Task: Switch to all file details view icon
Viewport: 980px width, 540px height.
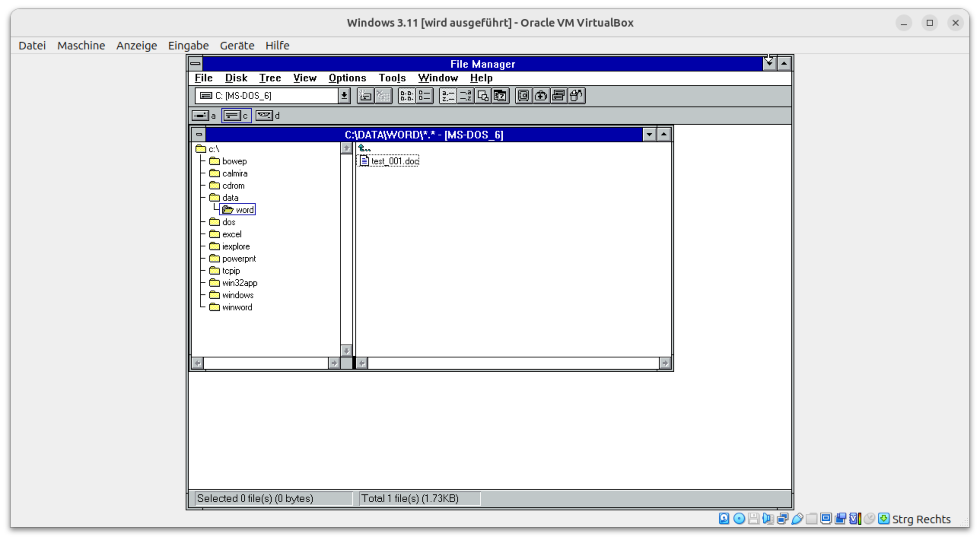Action: coord(425,96)
